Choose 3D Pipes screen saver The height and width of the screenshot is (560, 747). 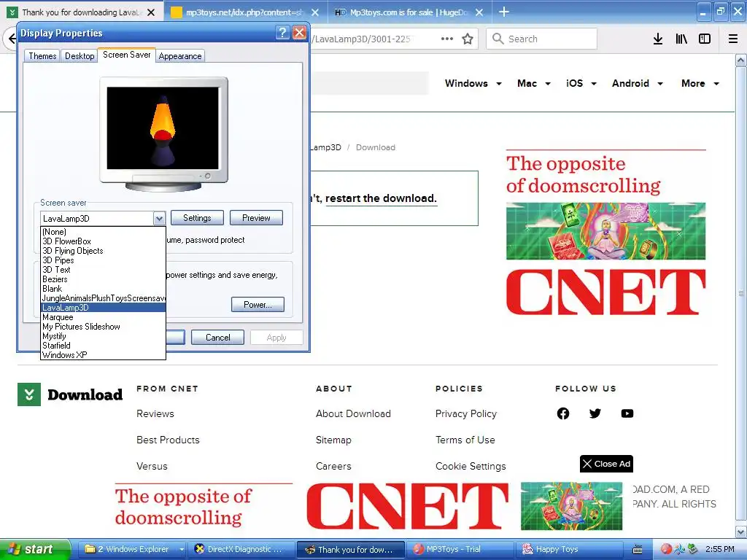(x=103, y=260)
